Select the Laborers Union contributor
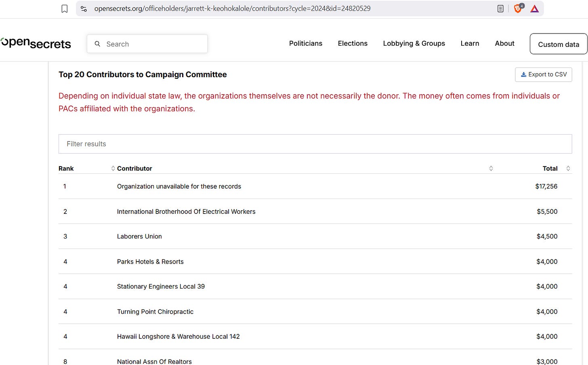588x365 pixels. pyautogui.click(x=139, y=236)
